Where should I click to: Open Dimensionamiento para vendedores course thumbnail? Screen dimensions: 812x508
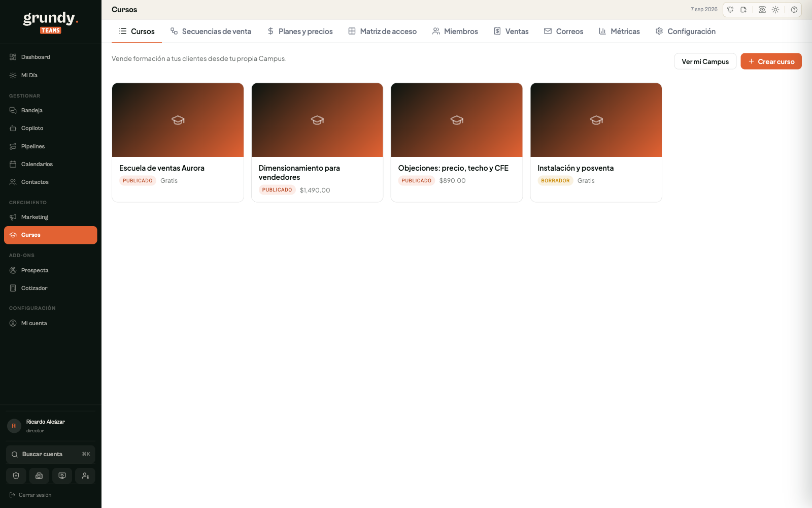click(x=317, y=120)
